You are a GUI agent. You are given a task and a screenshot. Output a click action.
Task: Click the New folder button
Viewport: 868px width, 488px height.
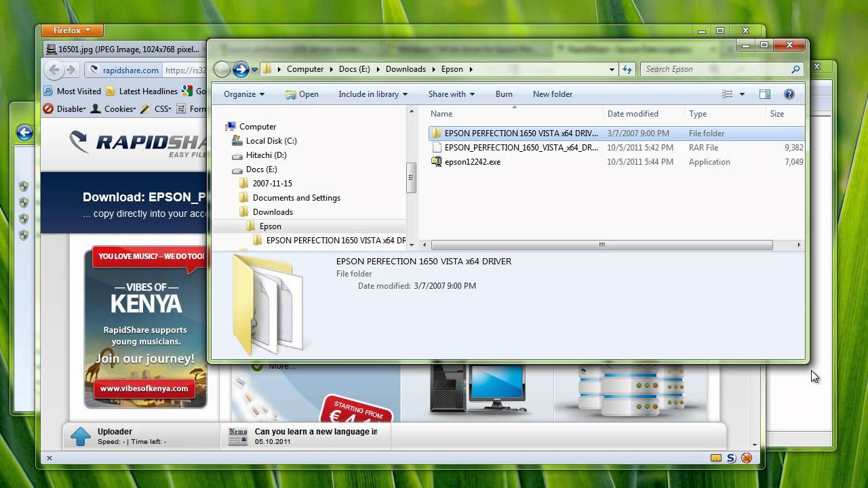click(552, 94)
